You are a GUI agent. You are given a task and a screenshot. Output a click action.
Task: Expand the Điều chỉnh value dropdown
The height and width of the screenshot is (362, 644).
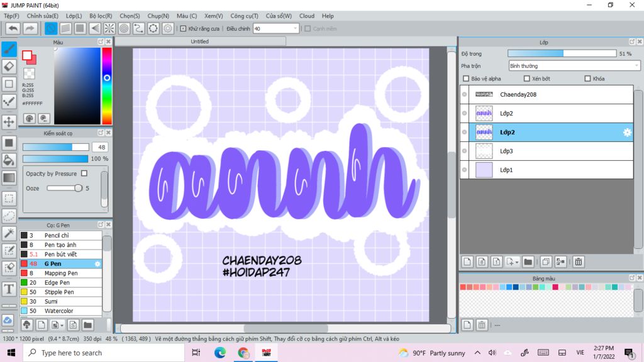click(296, 28)
